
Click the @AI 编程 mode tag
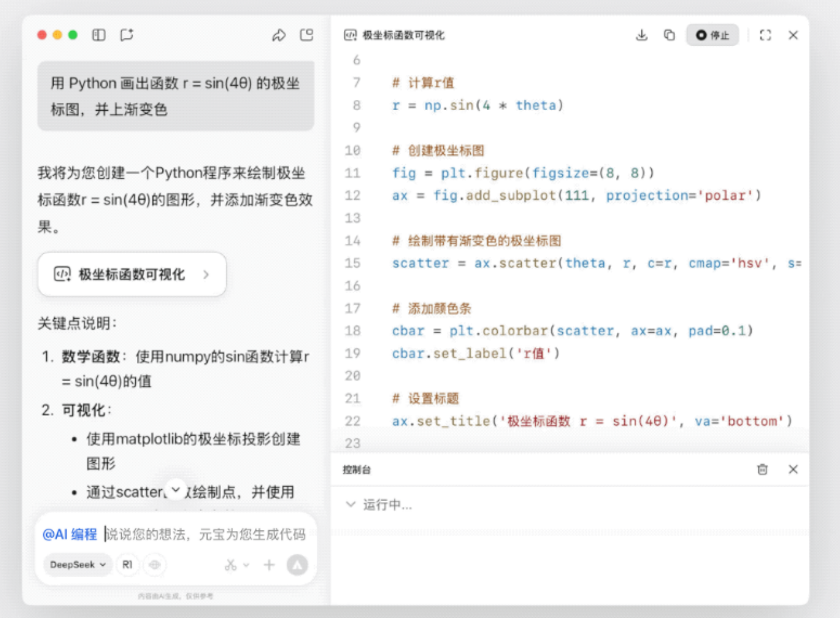point(69,535)
